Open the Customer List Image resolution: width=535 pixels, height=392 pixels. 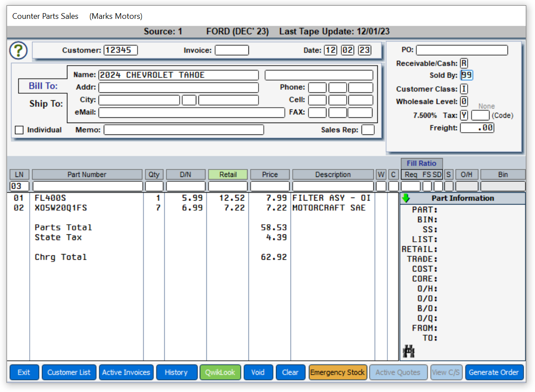tap(69, 372)
